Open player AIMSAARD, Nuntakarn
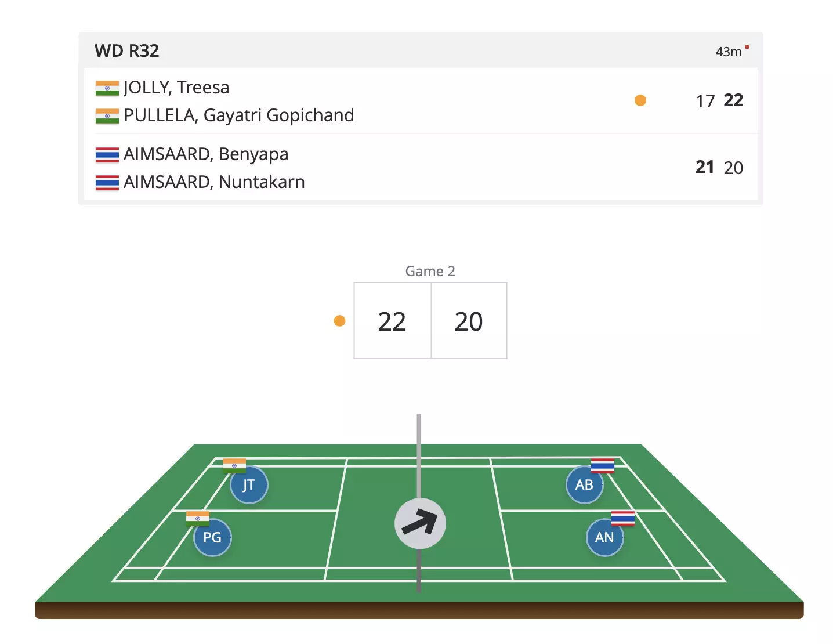The width and height of the screenshot is (833, 644). pos(214,182)
